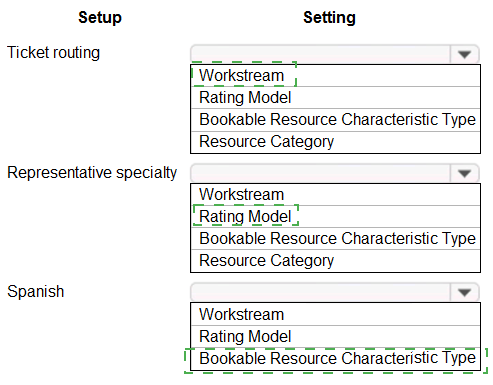Open the Spanish dropdown arrow
Image resolution: width=493 pixels, height=385 pixels.
click(x=464, y=292)
